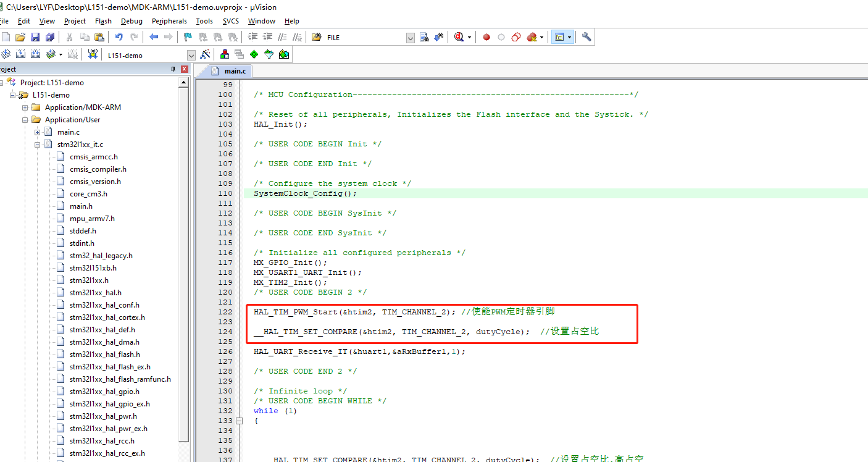Collapse the stm32l1xx_it.c tree node
The height and width of the screenshot is (462, 868).
(38, 144)
